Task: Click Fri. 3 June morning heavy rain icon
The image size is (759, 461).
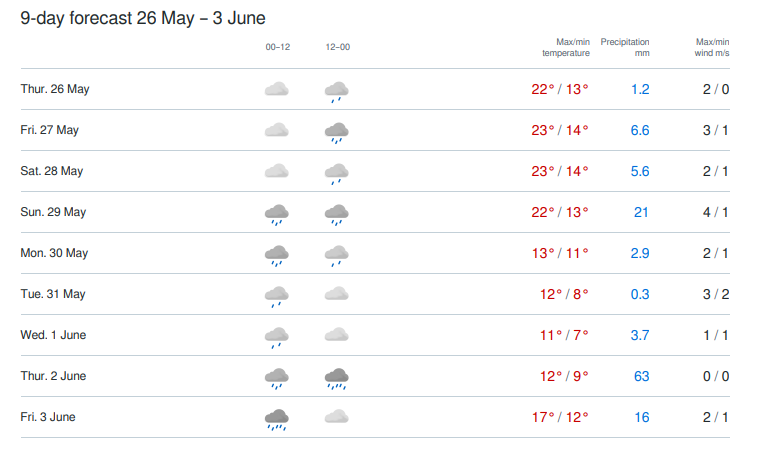Action: [276, 420]
